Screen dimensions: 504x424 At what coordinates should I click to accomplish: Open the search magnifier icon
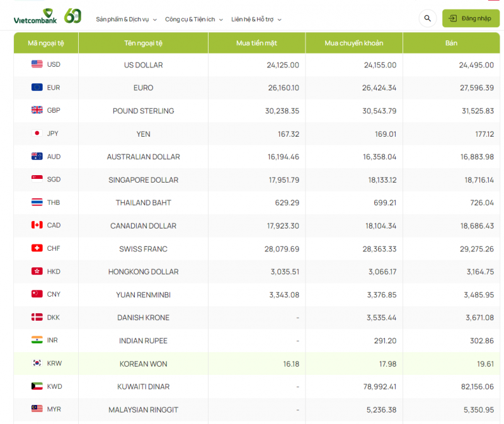tap(428, 18)
